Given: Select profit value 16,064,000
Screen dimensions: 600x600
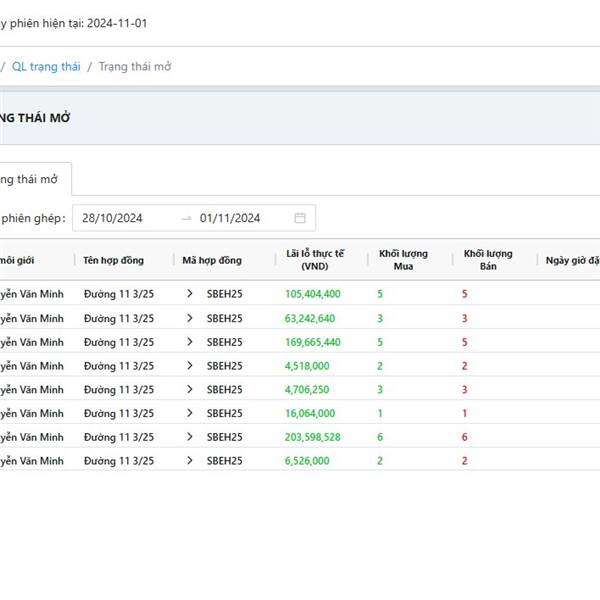Looking at the screenshot, I should (x=310, y=413).
